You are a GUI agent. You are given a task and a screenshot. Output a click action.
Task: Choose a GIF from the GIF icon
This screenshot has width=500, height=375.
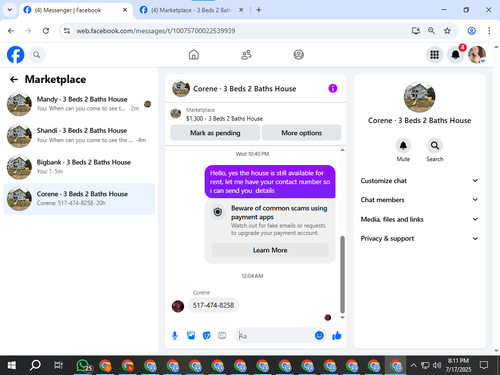(x=222, y=336)
